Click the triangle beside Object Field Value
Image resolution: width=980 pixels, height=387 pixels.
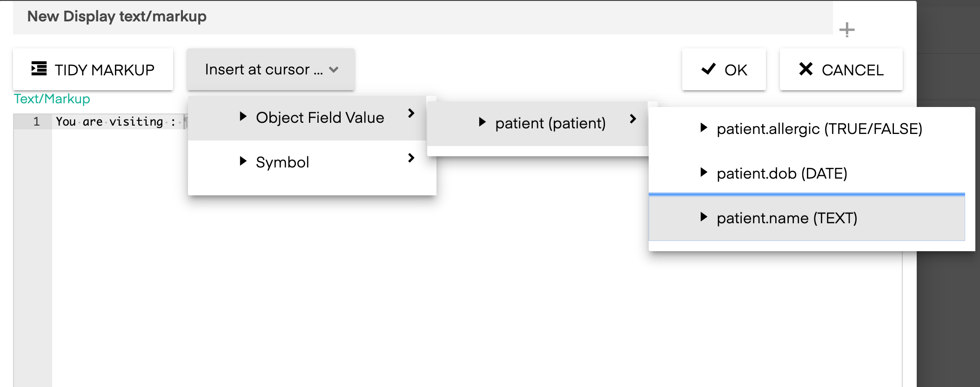pos(243,116)
